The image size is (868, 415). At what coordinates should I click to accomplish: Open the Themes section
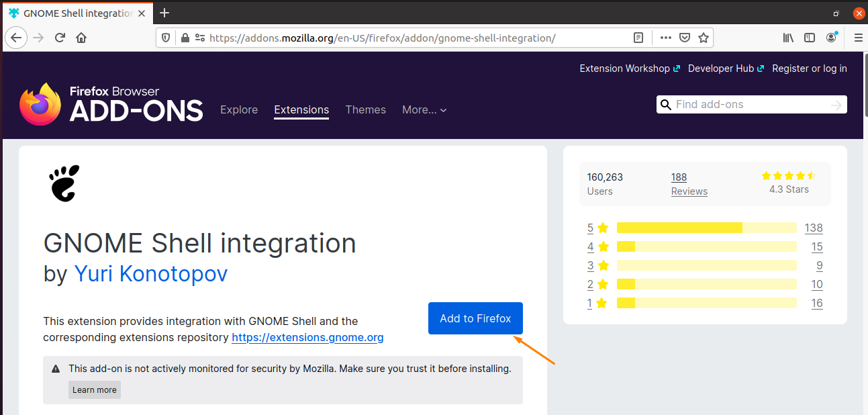(x=366, y=109)
